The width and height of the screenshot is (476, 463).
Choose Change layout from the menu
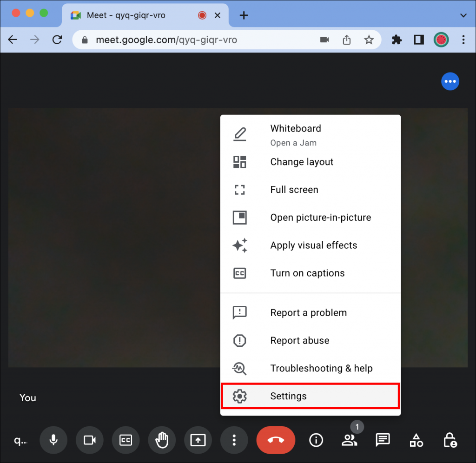tap(302, 162)
